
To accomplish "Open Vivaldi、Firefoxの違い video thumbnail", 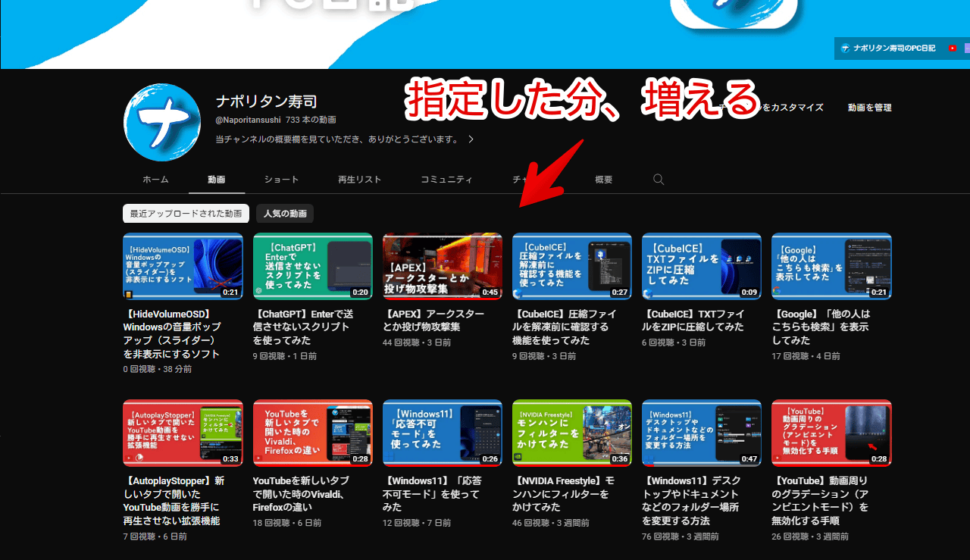I will 312,433.
